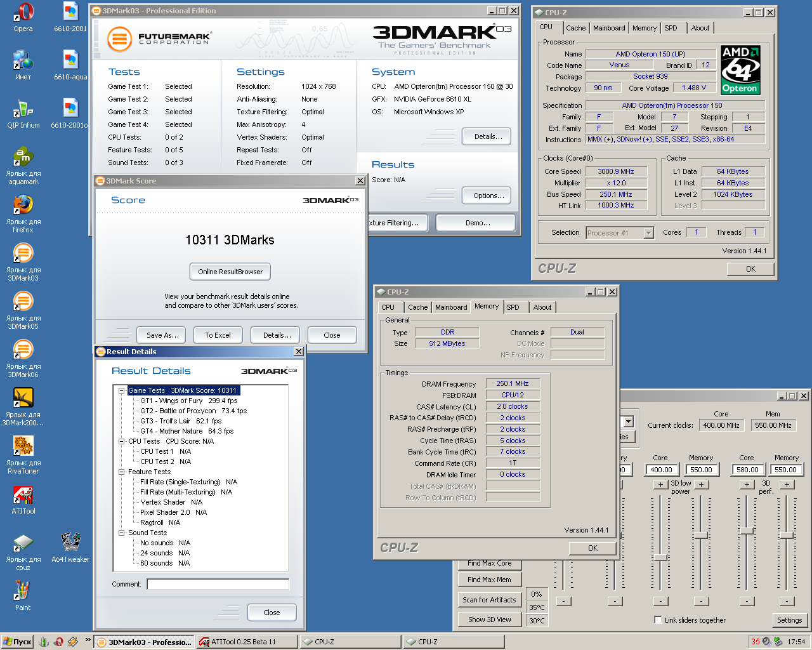Click the AMD Opteron 64 logo in CPU-Z
812x650 pixels.
[740, 70]
